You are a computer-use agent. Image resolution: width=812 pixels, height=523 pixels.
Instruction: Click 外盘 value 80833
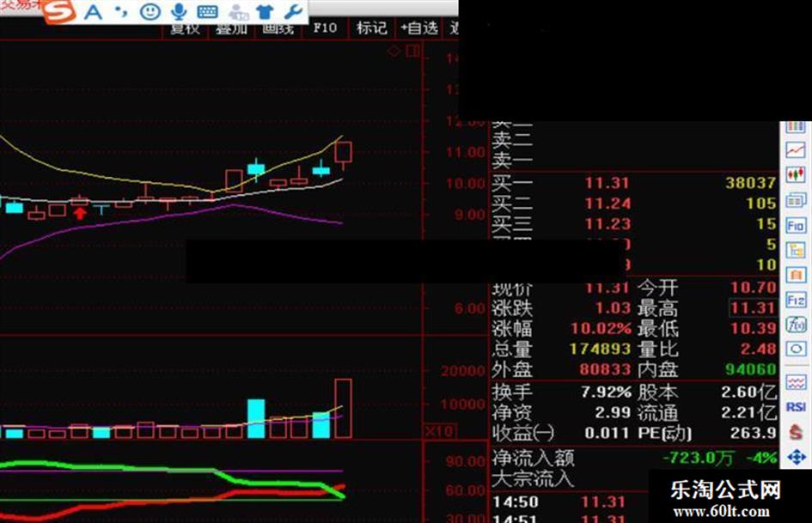point(604,369)
